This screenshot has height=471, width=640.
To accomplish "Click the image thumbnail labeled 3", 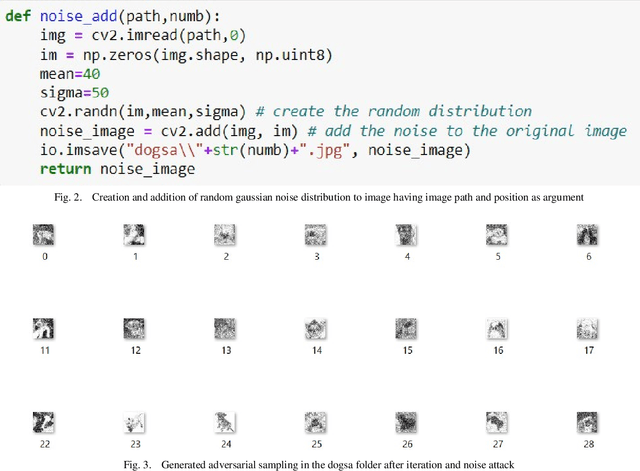I will point(317,235).
